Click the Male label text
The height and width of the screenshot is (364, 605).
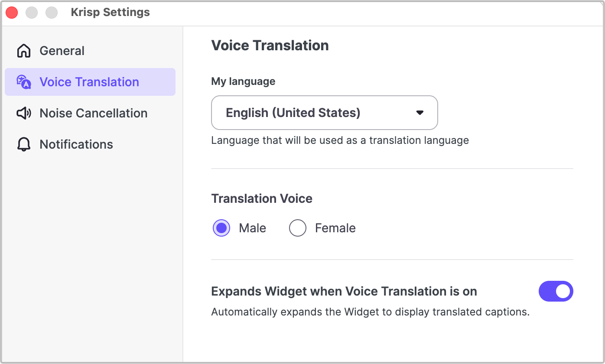(x=252, y=228)
